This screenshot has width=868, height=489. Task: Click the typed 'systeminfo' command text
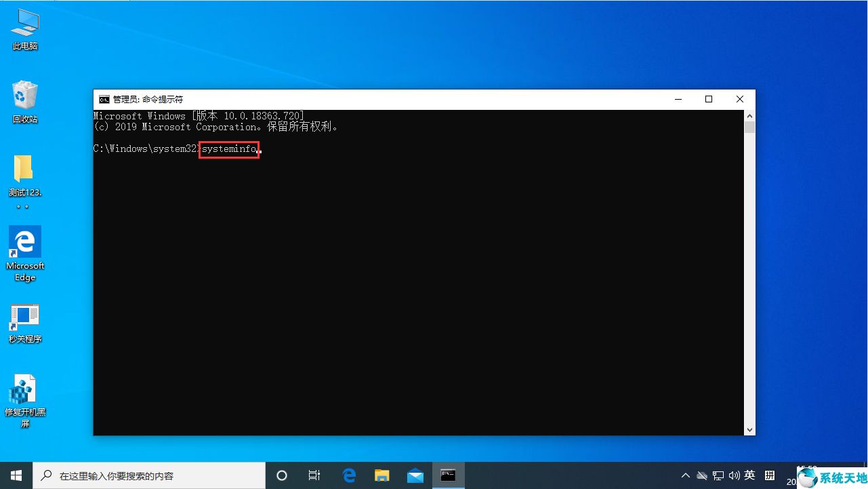click(229, 149)
